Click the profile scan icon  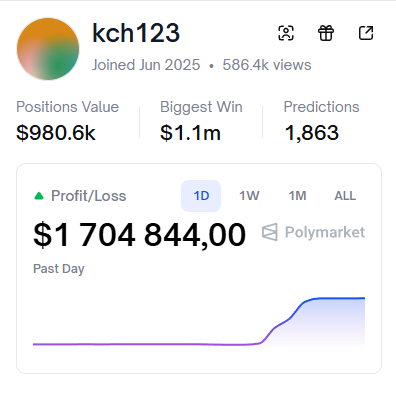click(x=286, y=33)
